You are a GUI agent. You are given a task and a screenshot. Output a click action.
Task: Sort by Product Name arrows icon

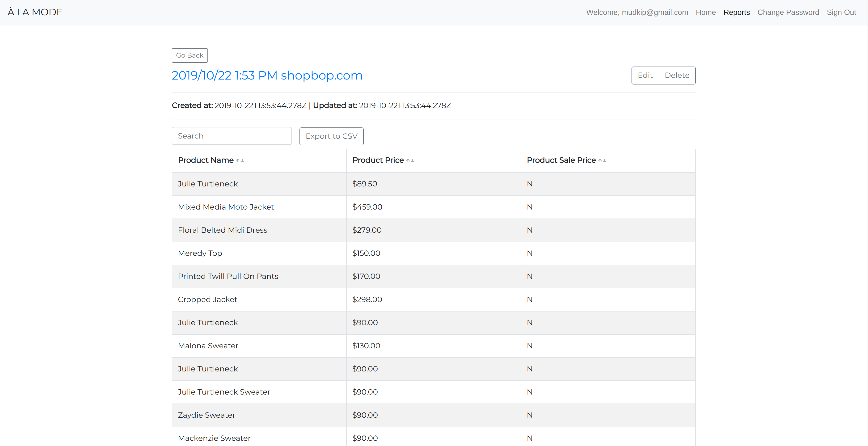pos(240,161)
